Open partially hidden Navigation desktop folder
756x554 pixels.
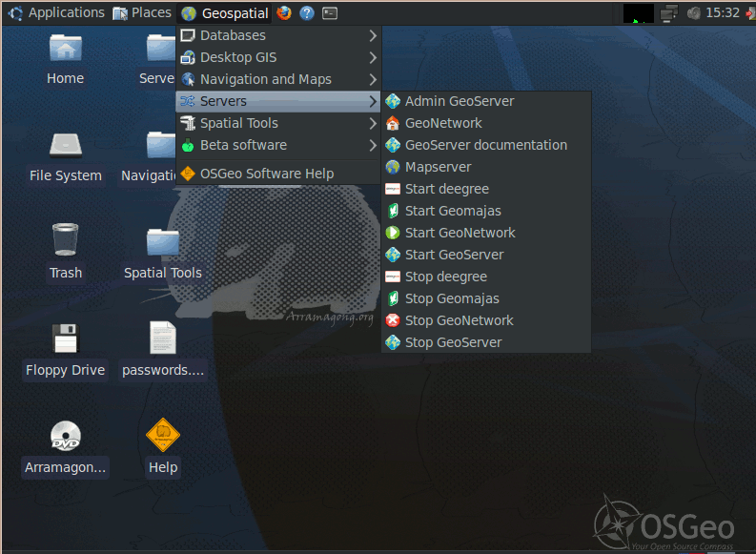160,145
